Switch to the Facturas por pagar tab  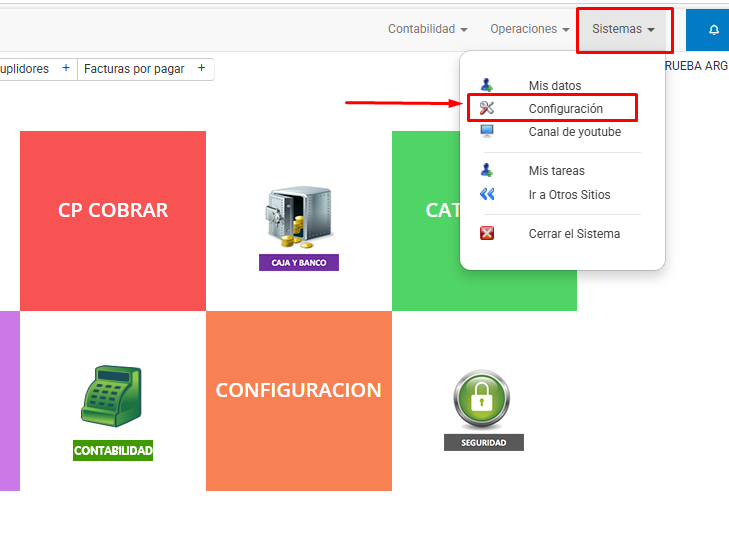(x=134, y=69)
